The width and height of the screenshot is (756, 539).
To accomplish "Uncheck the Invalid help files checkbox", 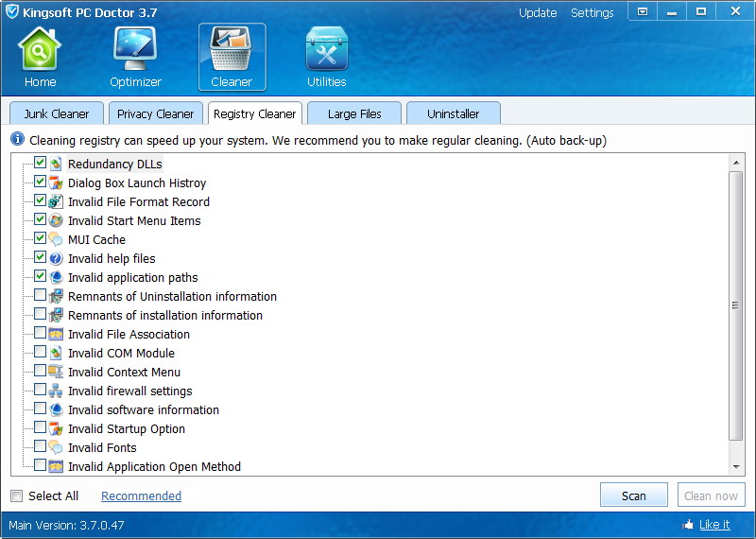I will point(40,256).
